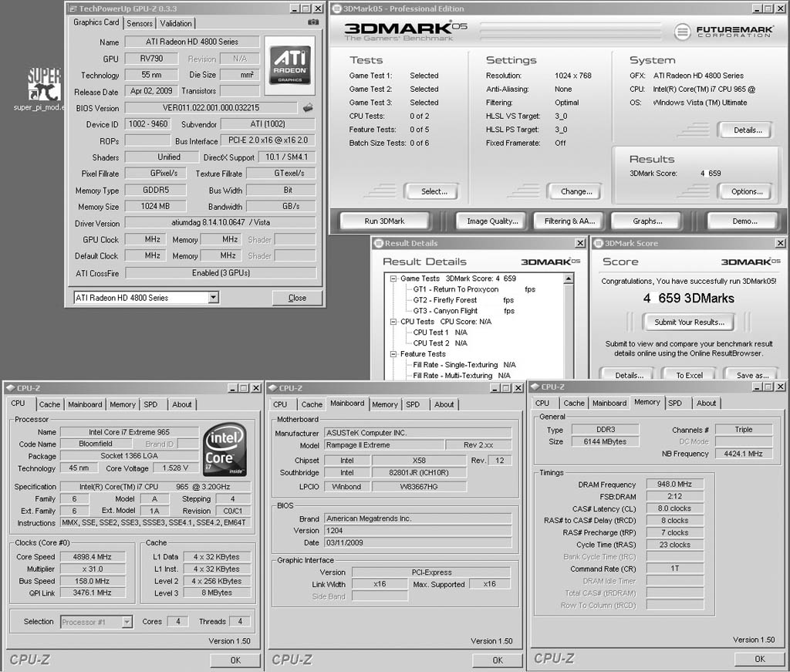Click the Change... button under Settings

pos(576,191)
